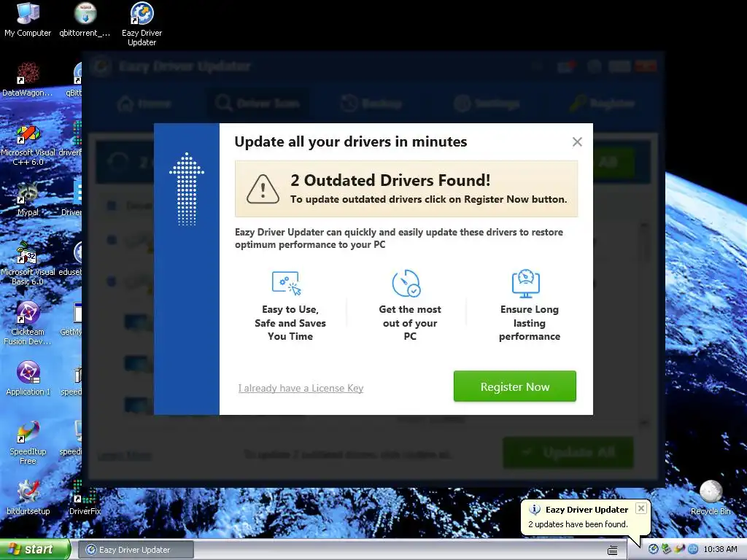Select the qbittorrent_ installer desktop icon
This screenshot has height=560, width=747.
click(x=85, y=20)
